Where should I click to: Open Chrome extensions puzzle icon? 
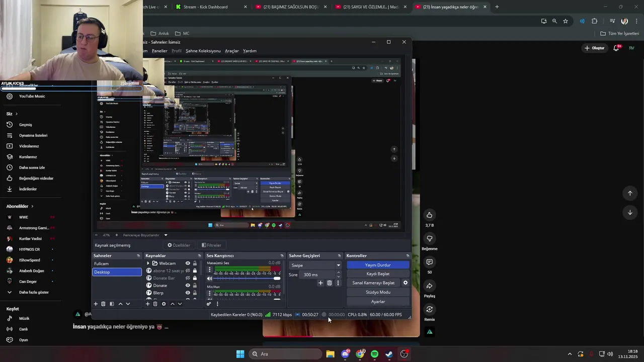point(595,21)
